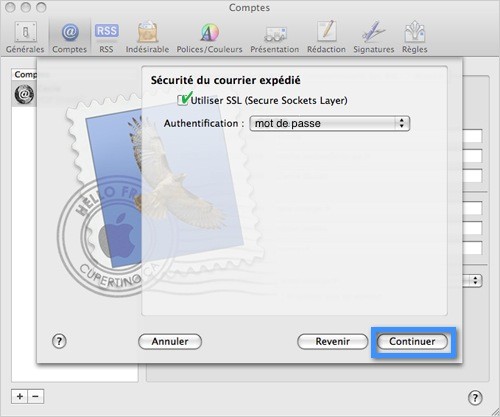Click the Annuler button
The width and height of the screenshot is (500, 417).
pyautogui.click(x=170, y=342)
